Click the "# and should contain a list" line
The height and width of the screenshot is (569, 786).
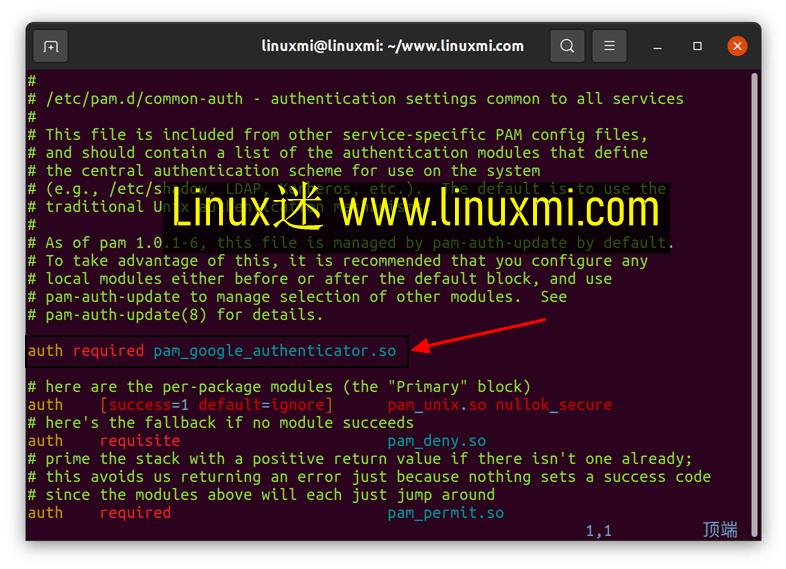tap(338, 153)
